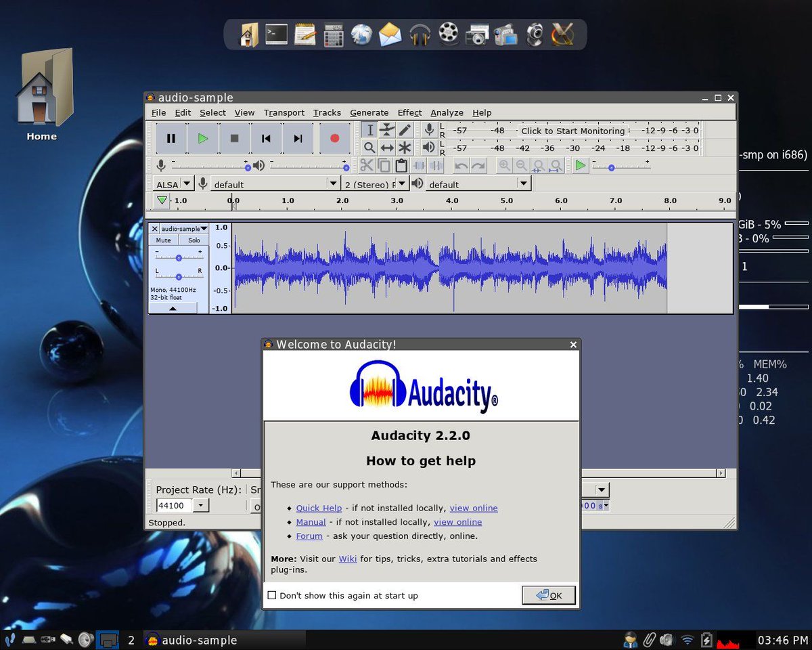
Task: Click the Zoom Out magnifier icon
Action: [x=522, y=165]
